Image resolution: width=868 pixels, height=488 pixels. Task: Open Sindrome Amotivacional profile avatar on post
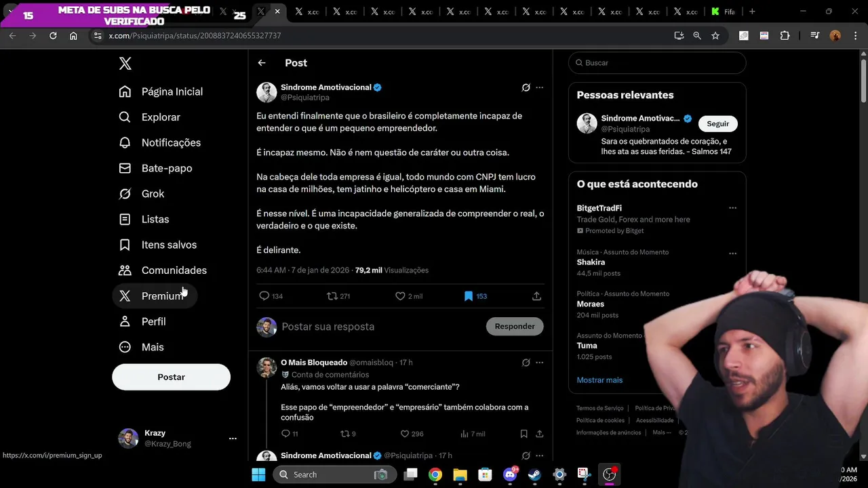click(267, 92)
